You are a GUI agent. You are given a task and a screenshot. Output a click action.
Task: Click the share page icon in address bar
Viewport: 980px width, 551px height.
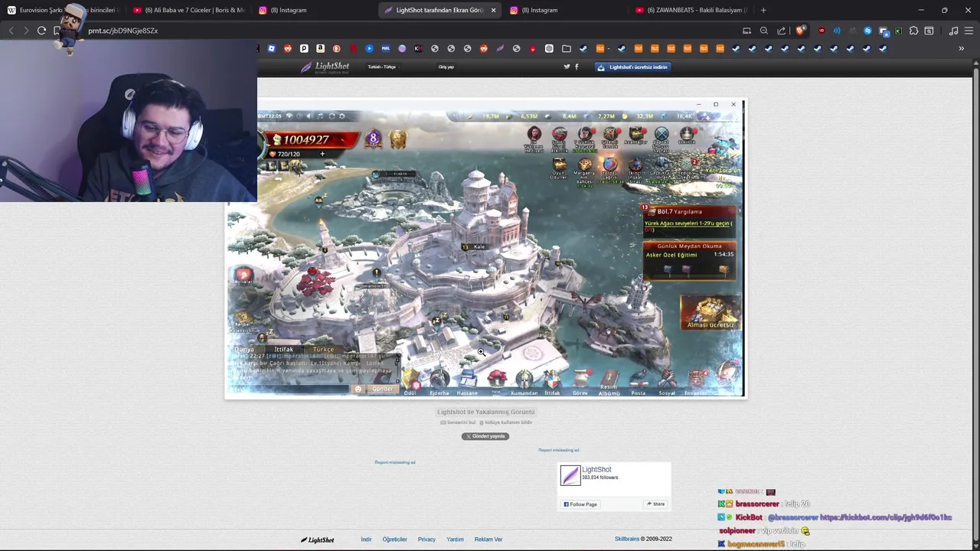(781, 31)
